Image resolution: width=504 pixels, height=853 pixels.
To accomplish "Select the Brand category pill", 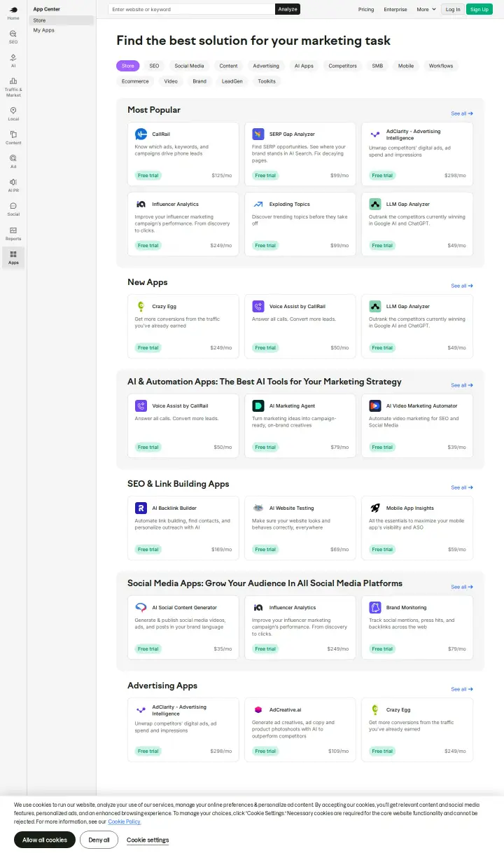I will point(199,81).
